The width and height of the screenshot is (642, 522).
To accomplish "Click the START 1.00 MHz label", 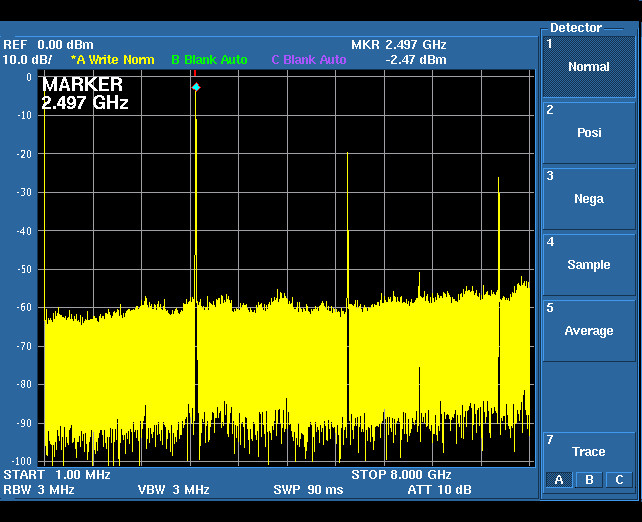I will pos(57,475).
